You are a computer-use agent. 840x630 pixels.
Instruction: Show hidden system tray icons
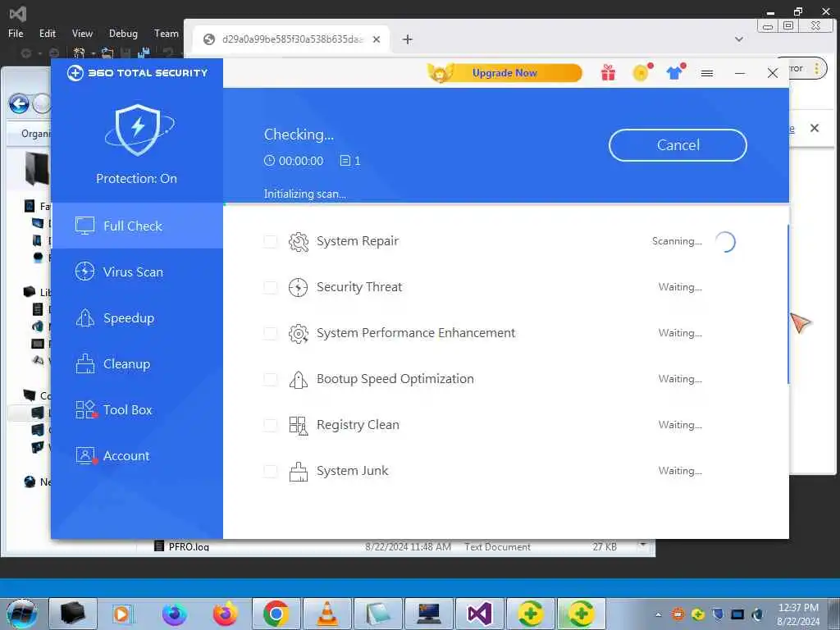pyautogui.click(x=659, y=614)
